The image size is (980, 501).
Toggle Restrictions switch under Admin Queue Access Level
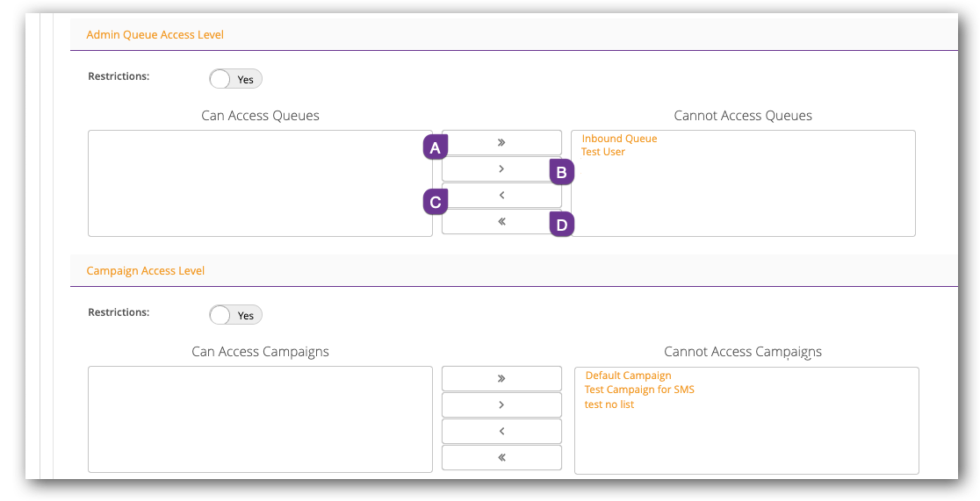[235, 79]
